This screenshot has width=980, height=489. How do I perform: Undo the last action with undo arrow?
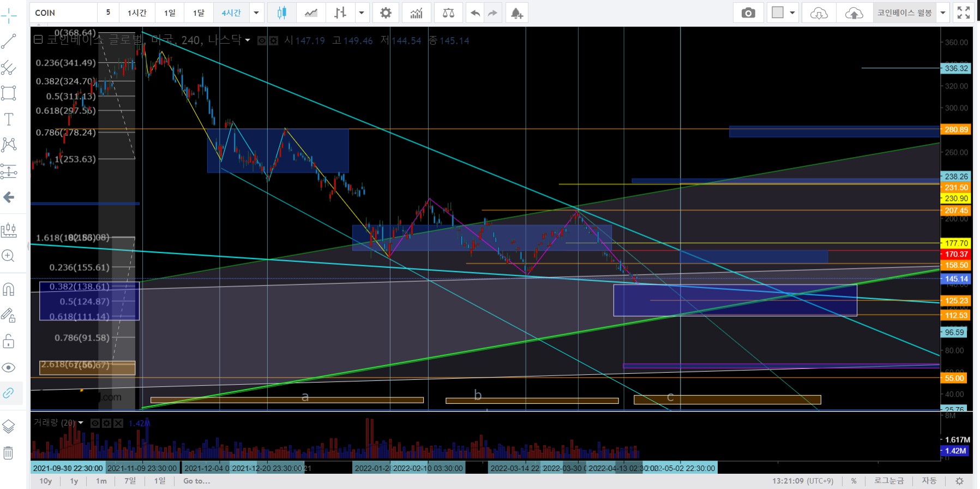coord(475,13)
